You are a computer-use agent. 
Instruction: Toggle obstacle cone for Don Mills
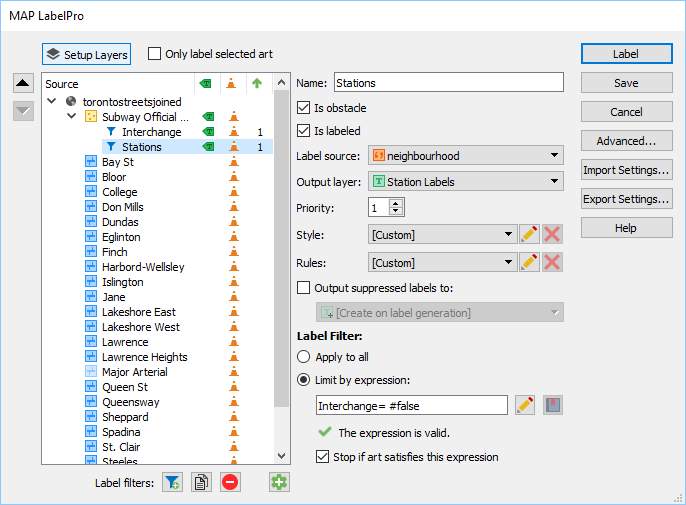pos(234,207)
